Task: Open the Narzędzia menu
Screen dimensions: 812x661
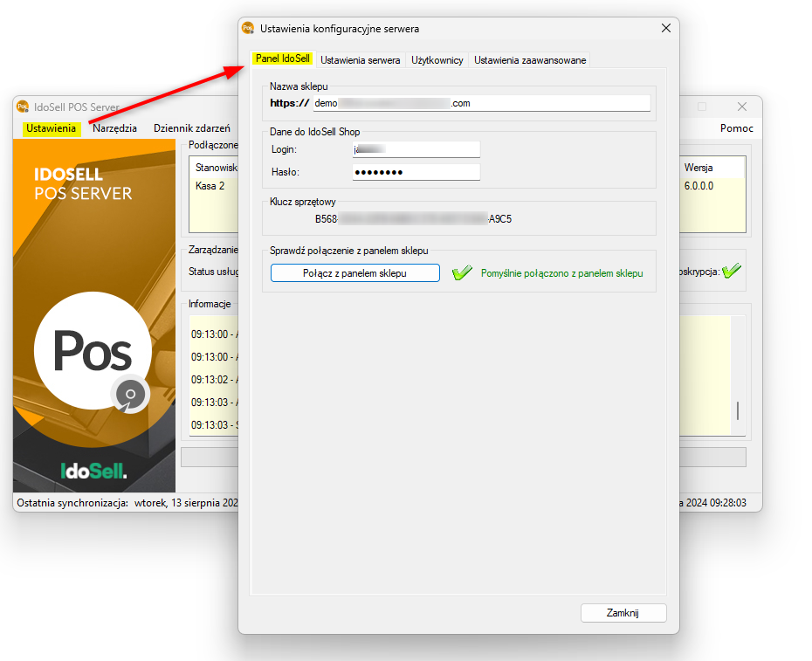Action: click(114, 128)
